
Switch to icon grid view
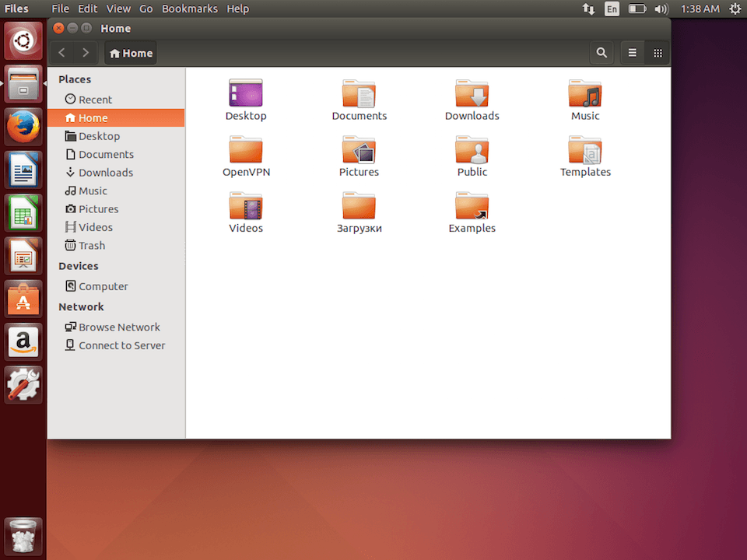[658, 53]
